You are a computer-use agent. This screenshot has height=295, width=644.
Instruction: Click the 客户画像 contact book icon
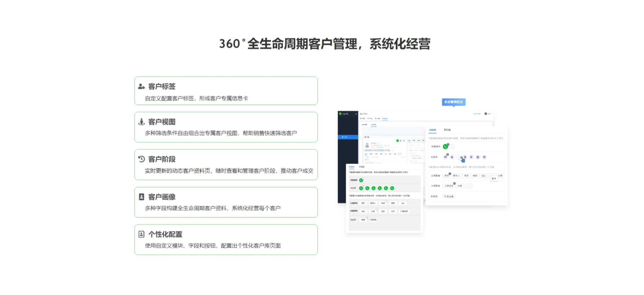click(x=142, y=197)
